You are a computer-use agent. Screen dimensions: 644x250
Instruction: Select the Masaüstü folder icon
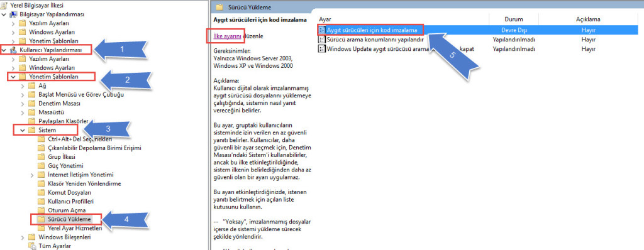(31, 112)
